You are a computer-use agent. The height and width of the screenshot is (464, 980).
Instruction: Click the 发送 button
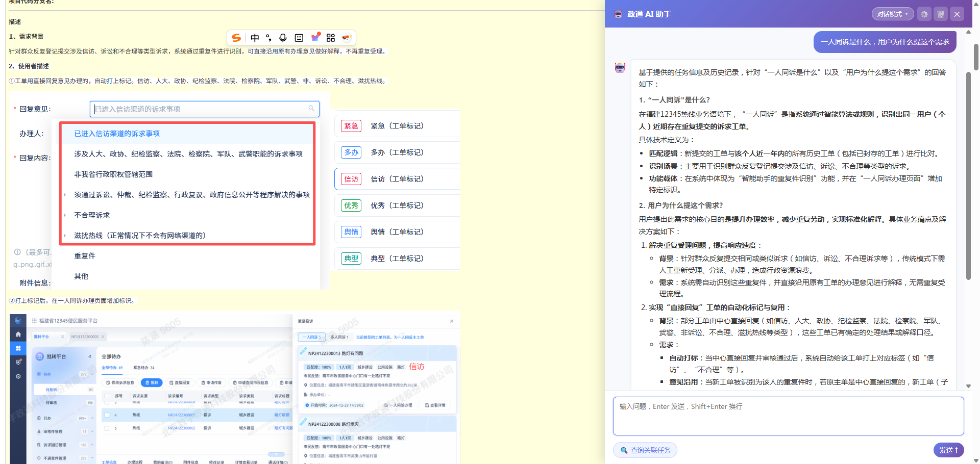[948, 450]
